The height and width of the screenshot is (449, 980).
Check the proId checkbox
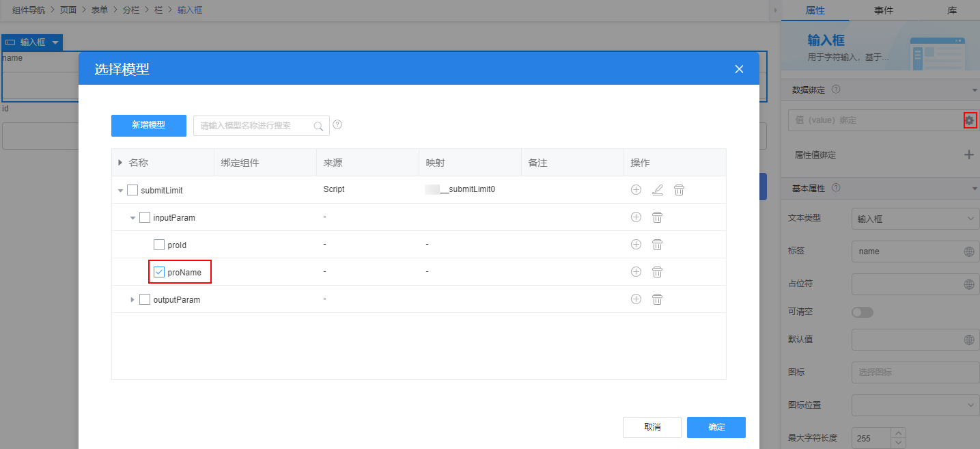tap(159, 245)
